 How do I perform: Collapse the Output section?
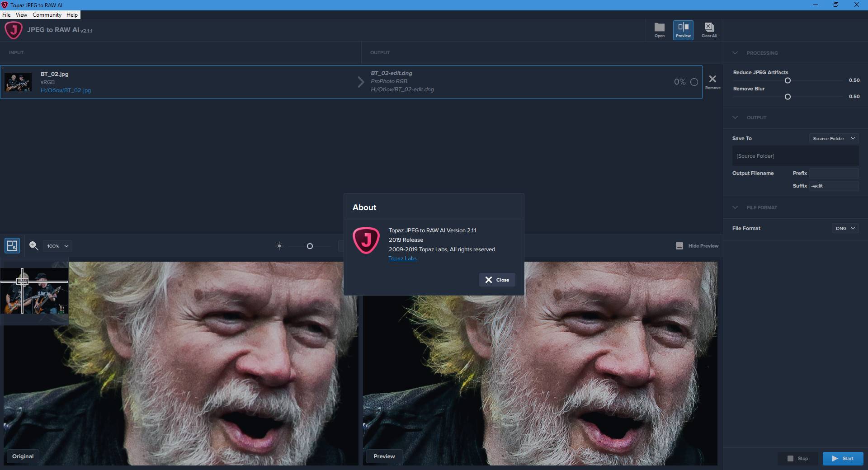(x=735, y=117)
